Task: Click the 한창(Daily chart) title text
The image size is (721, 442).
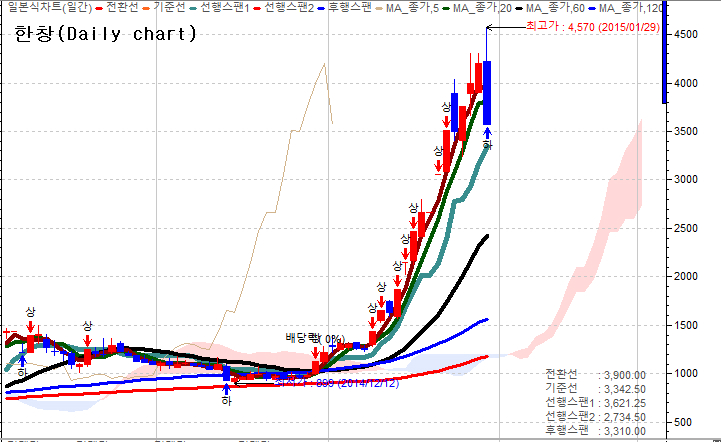Action: pyautogui.click(x=105, y=35)
